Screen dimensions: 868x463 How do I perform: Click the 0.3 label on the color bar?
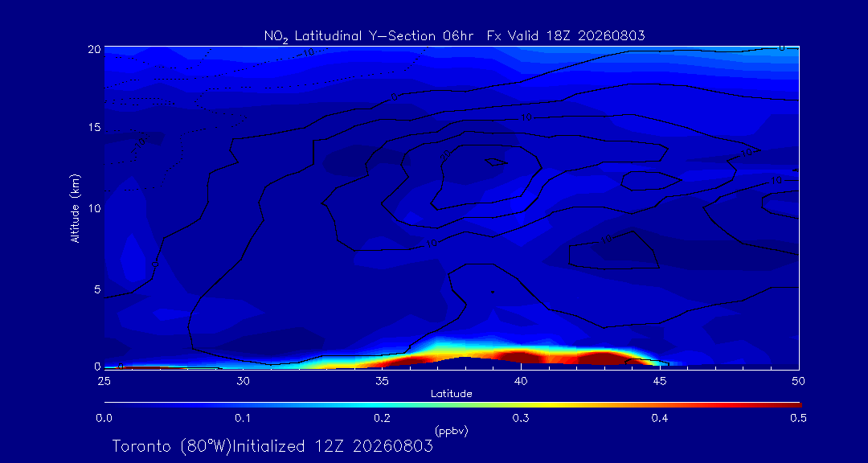[521, 419]
